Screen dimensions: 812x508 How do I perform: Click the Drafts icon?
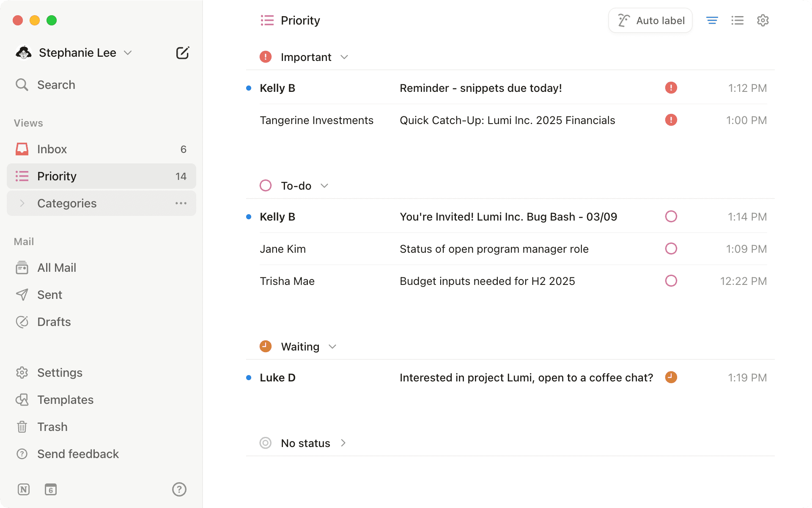click(x=22, y=322)
